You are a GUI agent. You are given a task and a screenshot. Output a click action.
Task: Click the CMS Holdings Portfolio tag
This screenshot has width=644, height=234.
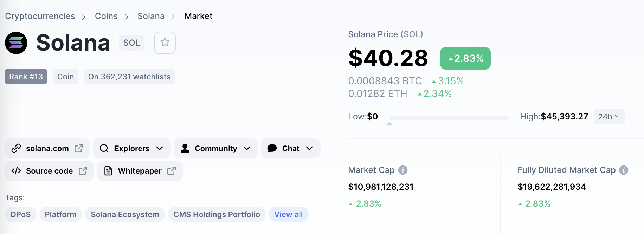point(217,214)
